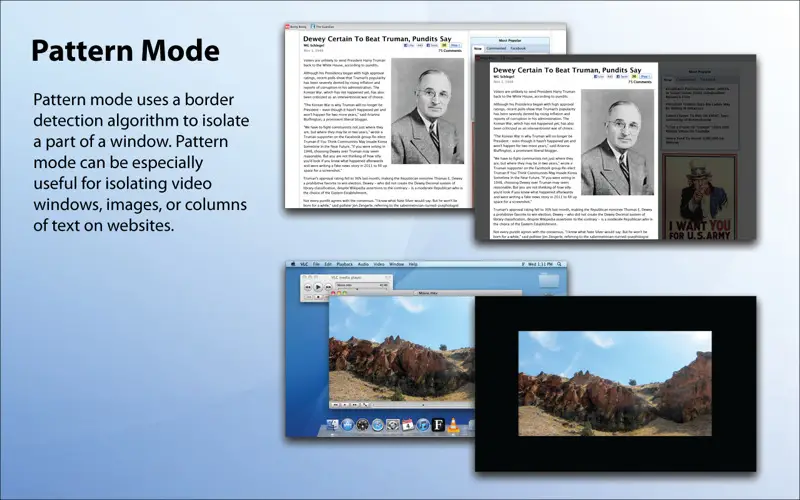
Task: Open the Playback menu in VLC
Action: (344, 264)
